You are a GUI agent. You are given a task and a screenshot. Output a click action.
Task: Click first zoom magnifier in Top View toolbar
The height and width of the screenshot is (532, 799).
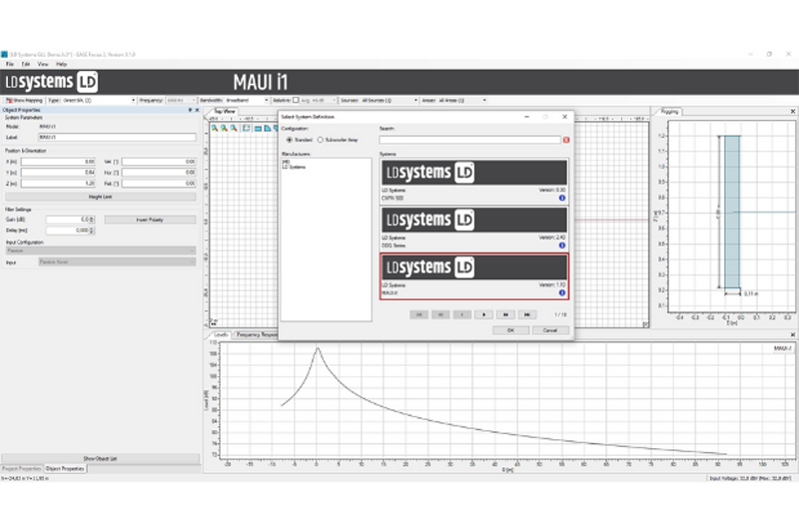(214, 127)
